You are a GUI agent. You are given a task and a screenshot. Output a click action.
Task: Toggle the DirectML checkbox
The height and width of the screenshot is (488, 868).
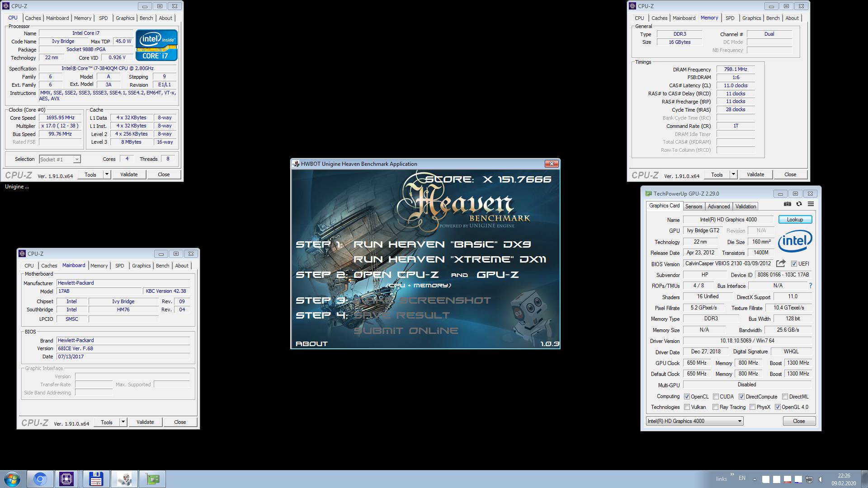(785, 397)
